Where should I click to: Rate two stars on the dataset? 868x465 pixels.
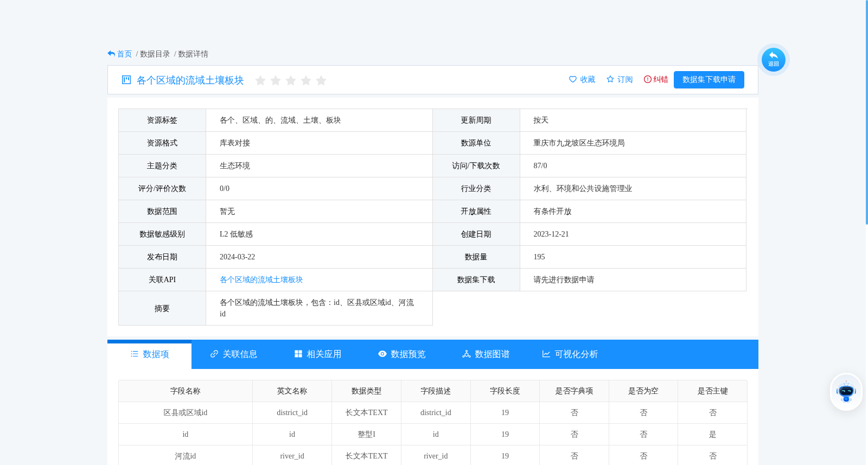[x=276, y=80]
